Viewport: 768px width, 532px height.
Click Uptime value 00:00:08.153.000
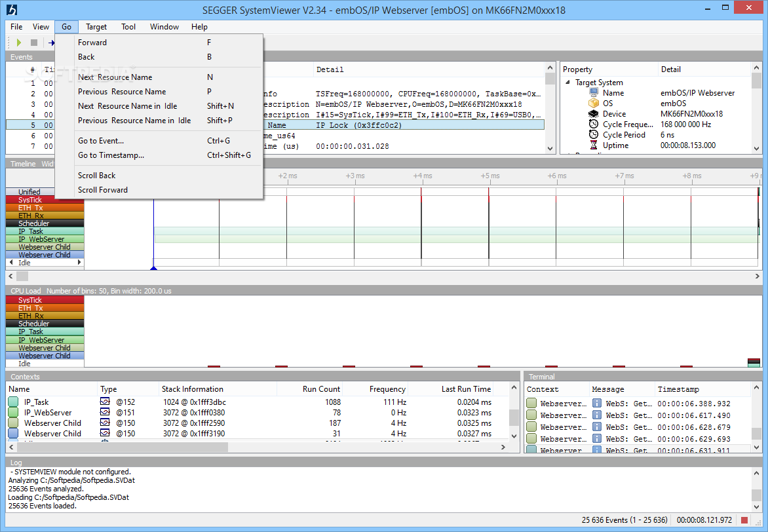click(687, 145)
